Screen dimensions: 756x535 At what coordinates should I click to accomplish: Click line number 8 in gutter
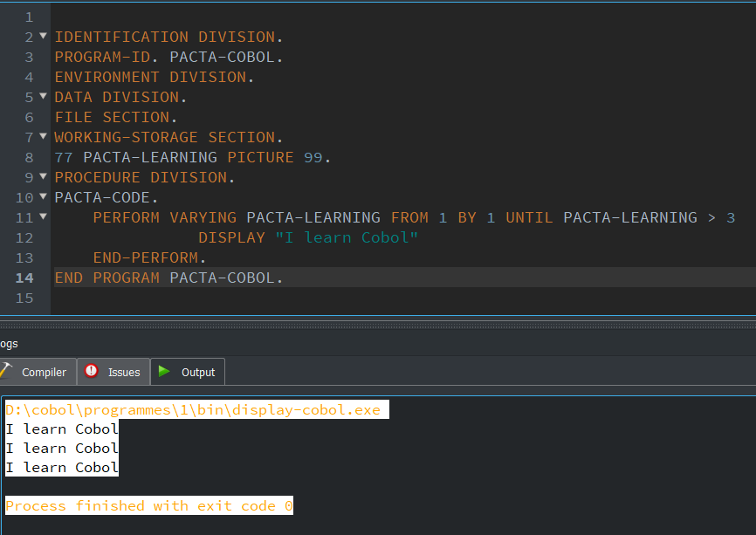pos(29,158)
